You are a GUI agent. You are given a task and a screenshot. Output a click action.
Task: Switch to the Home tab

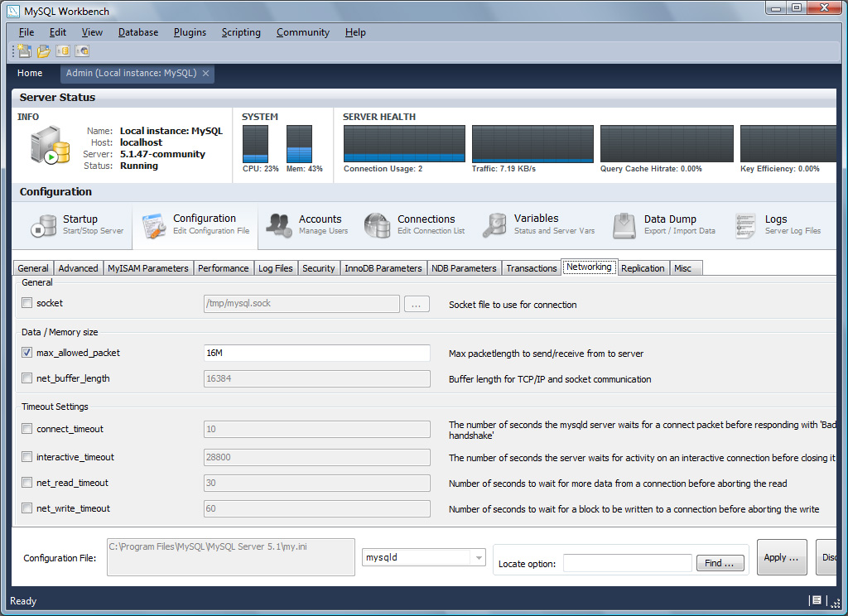point(30,73)
